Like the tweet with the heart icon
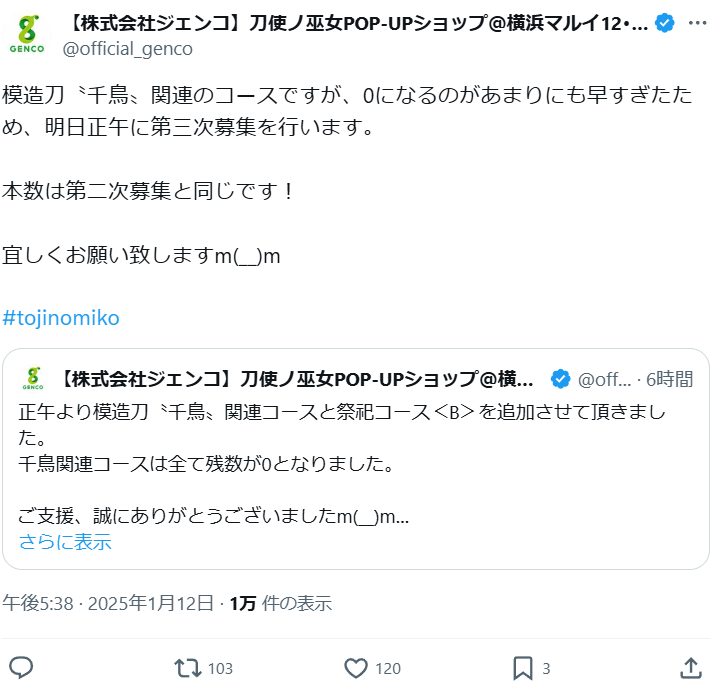 coord(356,668)
